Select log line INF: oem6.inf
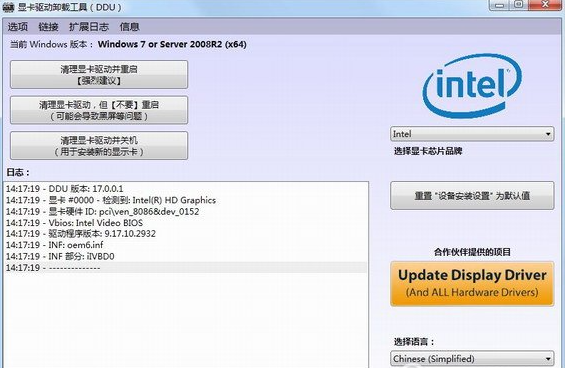Viewport: 565px width, 368px height. (x=186, y=245)
